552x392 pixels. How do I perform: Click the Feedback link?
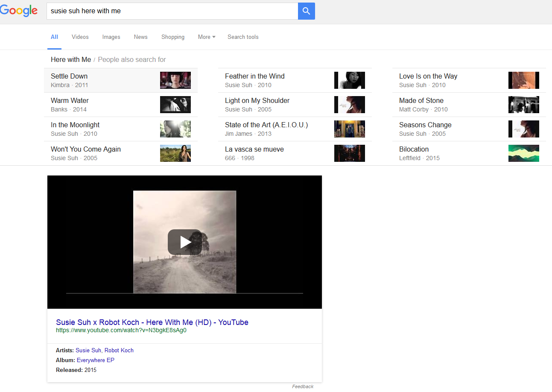click(x=303, y=386)
